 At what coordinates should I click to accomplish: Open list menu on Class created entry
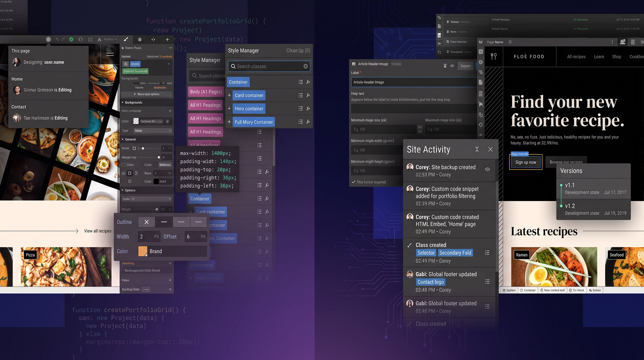click(487, 253)
